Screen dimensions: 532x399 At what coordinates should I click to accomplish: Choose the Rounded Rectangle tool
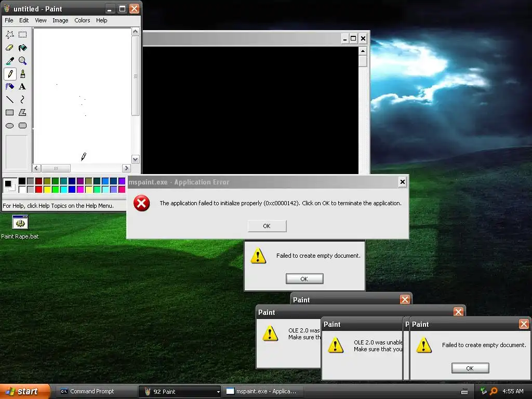point(22,126)
